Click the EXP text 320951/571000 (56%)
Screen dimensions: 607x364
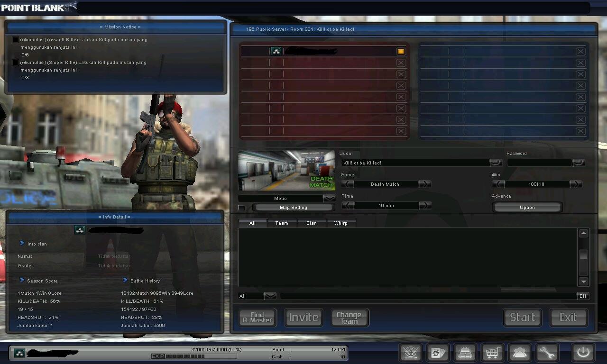pos(216,349)
